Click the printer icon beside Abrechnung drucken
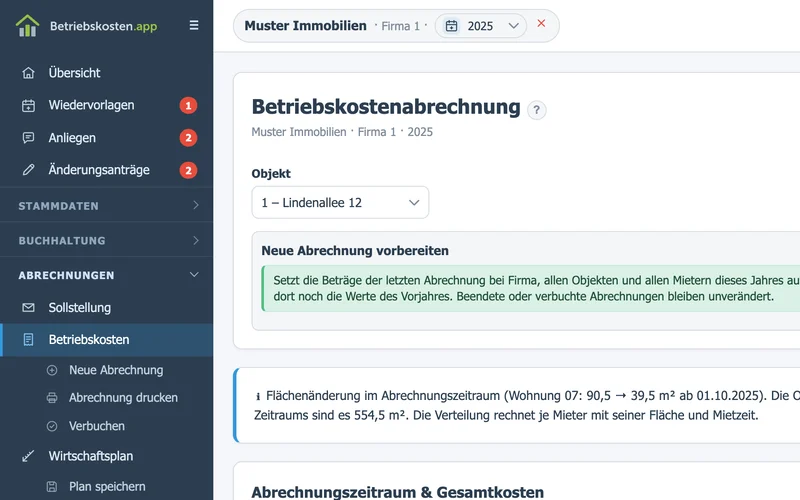This screenshot has height=500, width=800. pos(52,398)
